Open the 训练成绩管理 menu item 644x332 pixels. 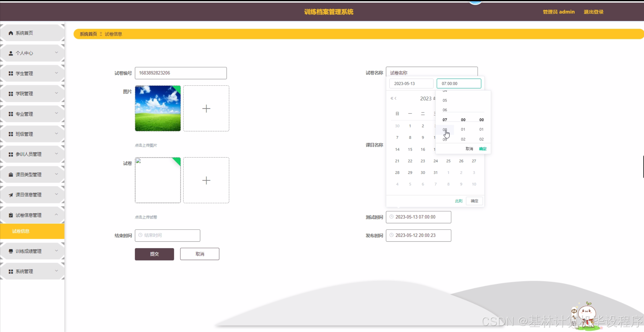(x=29, y=251)
